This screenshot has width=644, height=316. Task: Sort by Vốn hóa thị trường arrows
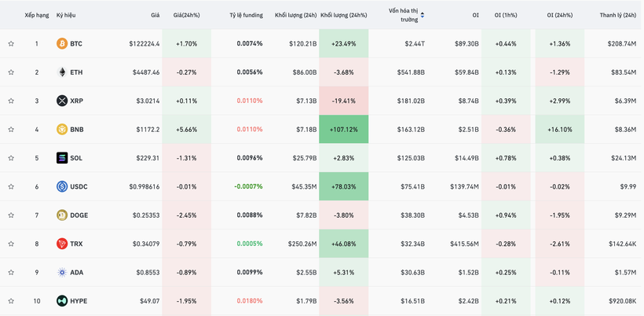[423, 15]
